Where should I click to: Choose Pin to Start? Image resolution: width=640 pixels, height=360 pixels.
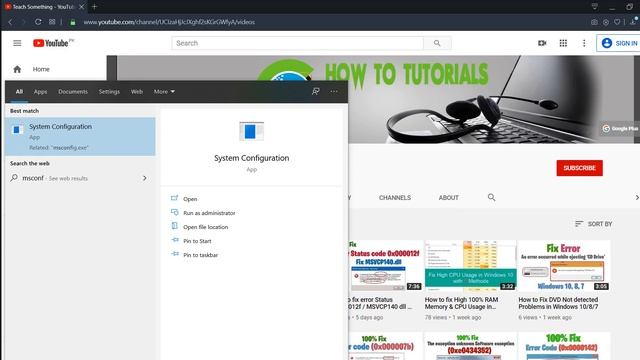pyautogui.click(x=197, y=241)
